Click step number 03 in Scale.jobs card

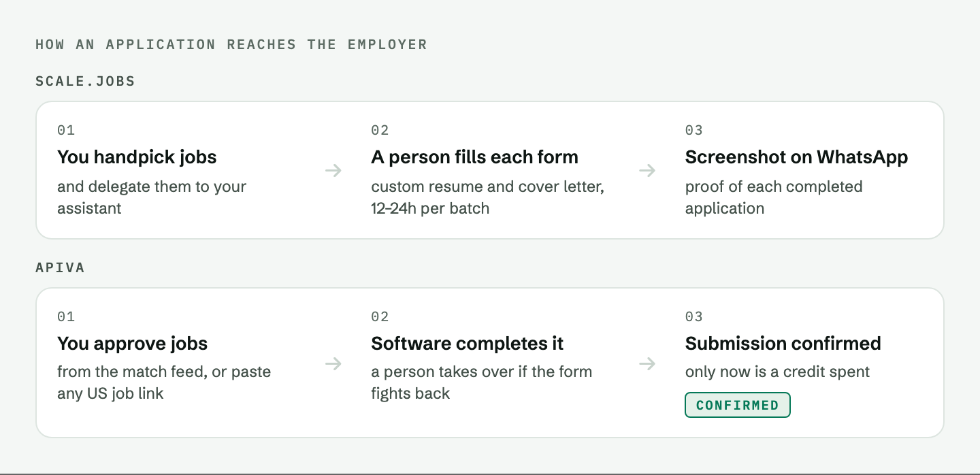coord(694,131)
